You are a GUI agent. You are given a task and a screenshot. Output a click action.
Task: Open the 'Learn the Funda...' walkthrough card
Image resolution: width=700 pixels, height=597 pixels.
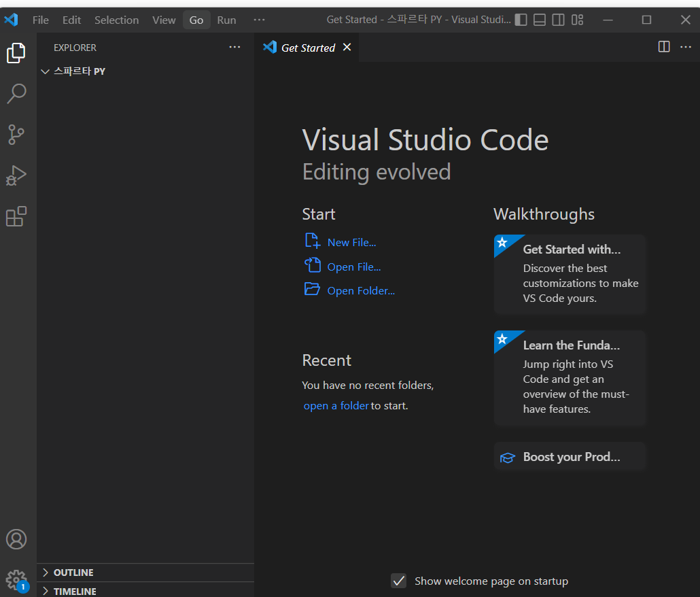coord(570,378)
